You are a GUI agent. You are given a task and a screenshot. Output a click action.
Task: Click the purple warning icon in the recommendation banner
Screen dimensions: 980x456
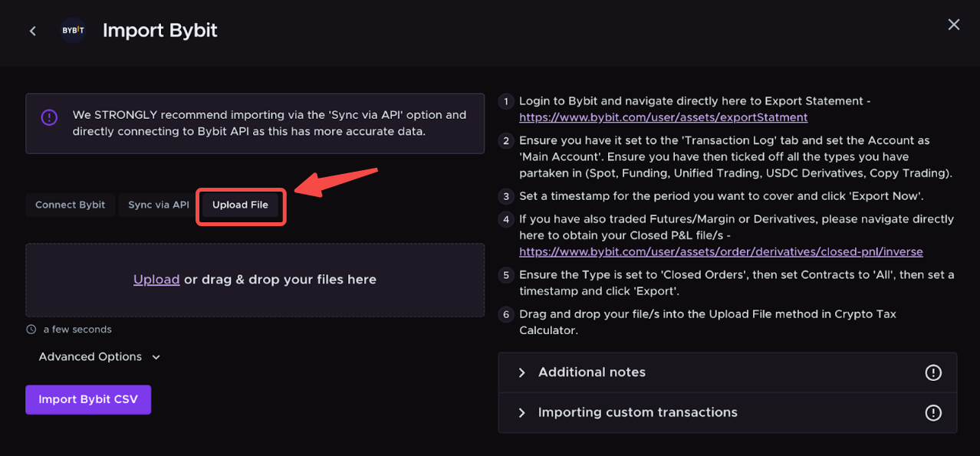point(49,117)
